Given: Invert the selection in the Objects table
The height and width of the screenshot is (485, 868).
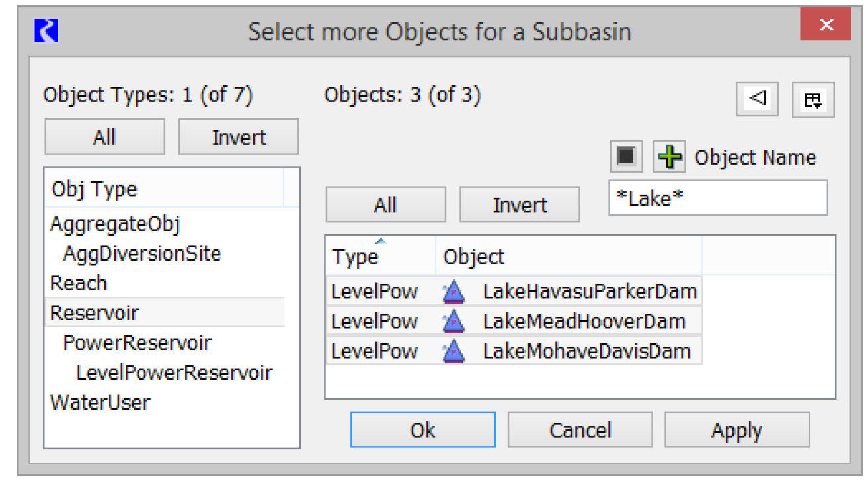Looking at the screenshot, I should click(520, 205).
